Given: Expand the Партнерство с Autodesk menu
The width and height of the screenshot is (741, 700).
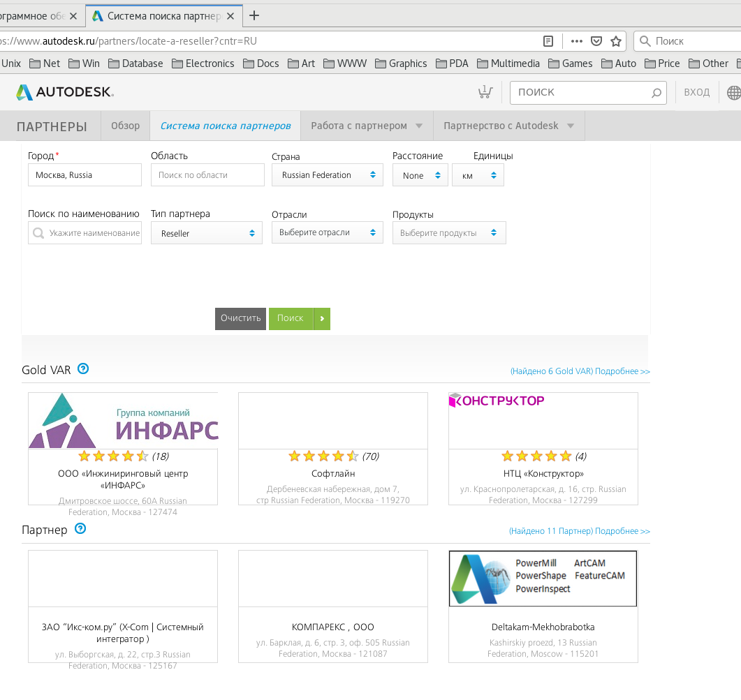Looking at the screenshot, I should coord(509,126).
